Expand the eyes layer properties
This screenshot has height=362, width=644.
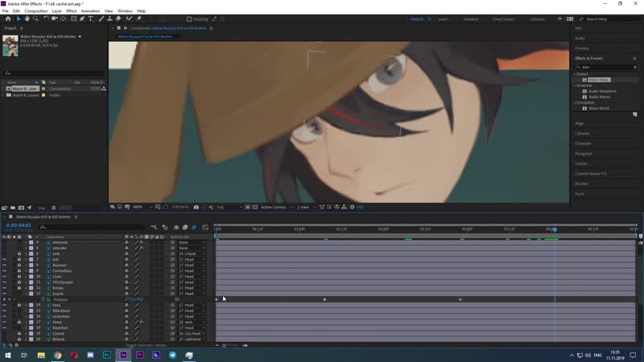click(27, 306)
